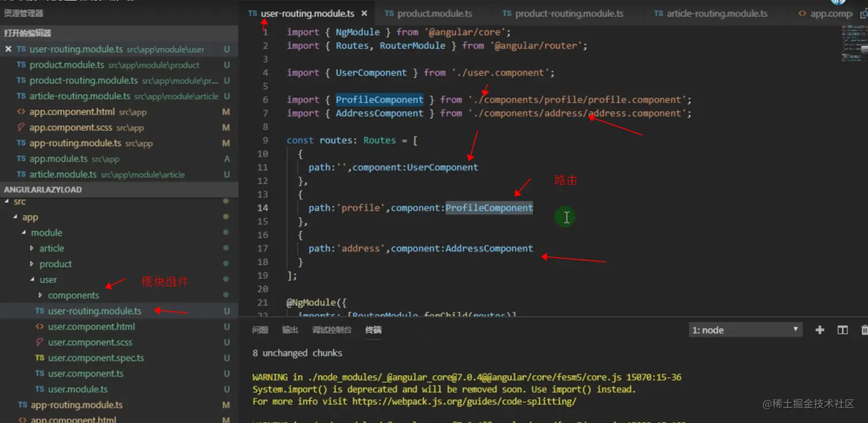The width and height of the screenshot is (868, 423).
Task: Place cursor on ProfileComponent in line 14
Action: point(489,208)
